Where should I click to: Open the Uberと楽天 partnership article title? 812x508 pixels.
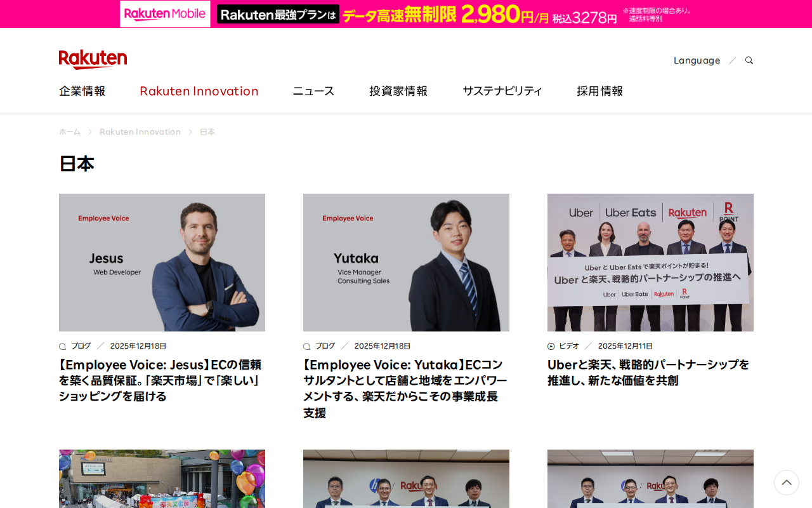(648, 373)
